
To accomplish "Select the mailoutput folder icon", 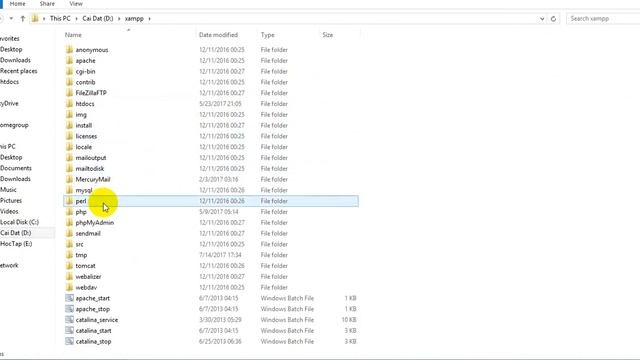I will pos(69,158).
